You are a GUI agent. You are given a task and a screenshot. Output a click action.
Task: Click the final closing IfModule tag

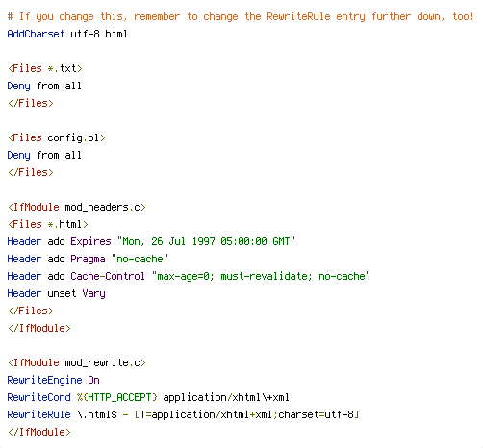pyautogui.click(x=38, y=432)
